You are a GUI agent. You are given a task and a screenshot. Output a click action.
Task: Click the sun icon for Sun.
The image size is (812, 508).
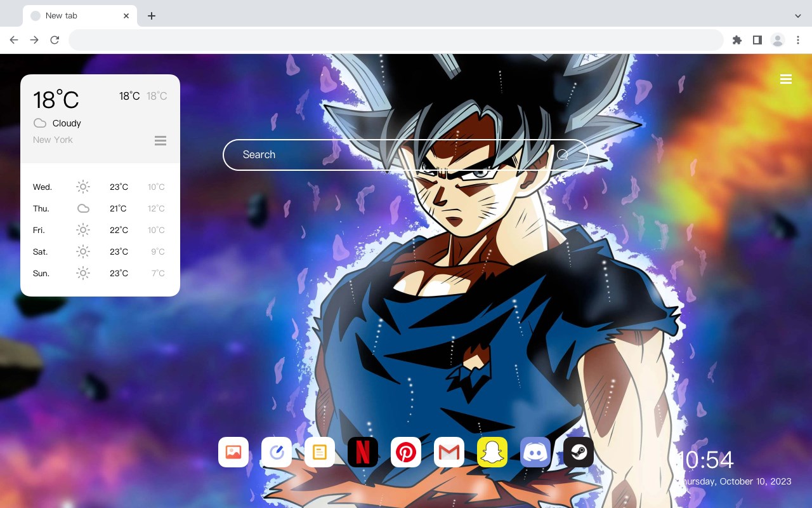click(x=83, y=273)
